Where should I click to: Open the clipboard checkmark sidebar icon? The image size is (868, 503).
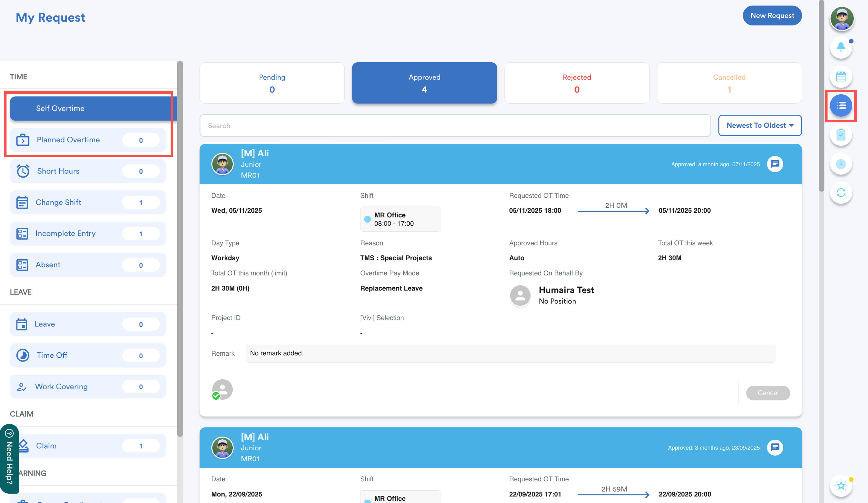(x=841, y=134)
